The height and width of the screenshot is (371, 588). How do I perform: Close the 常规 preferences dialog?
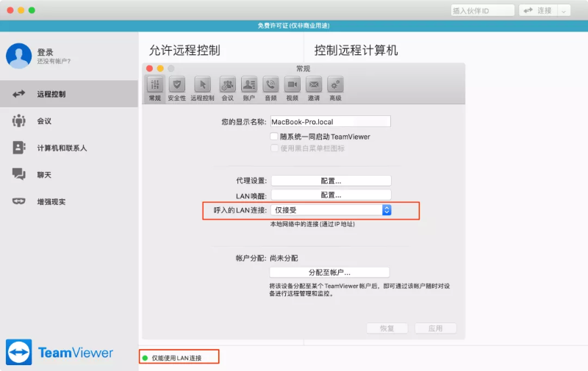coord(150,68)
